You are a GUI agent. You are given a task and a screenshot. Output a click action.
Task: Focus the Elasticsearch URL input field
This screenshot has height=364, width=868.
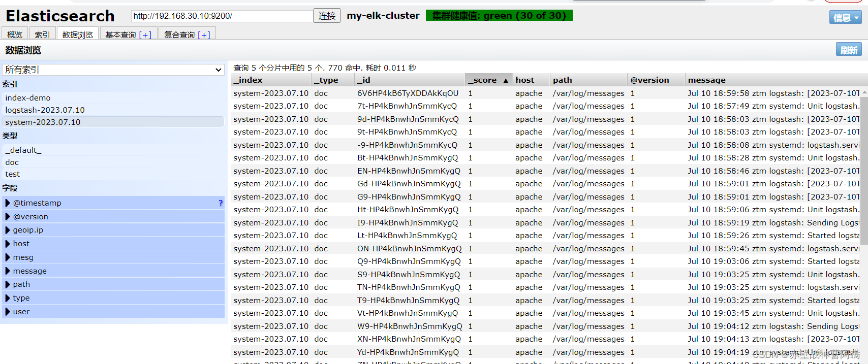pos(222,16)
